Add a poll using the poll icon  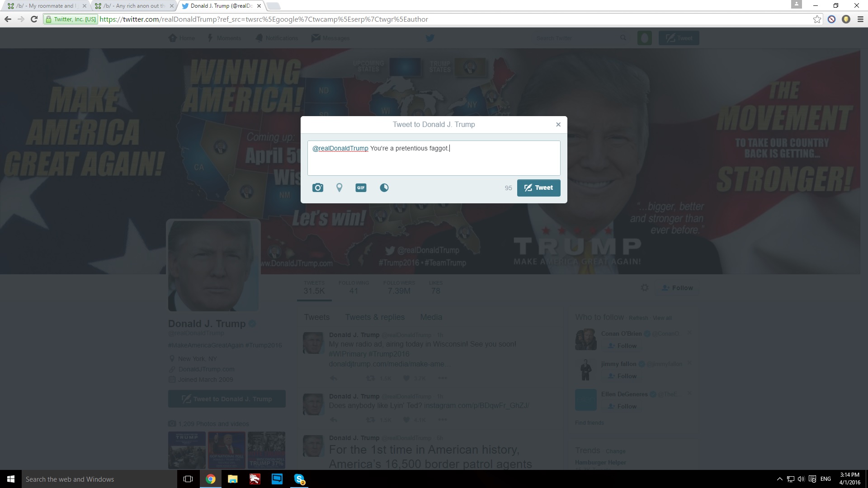pos(384,188)
